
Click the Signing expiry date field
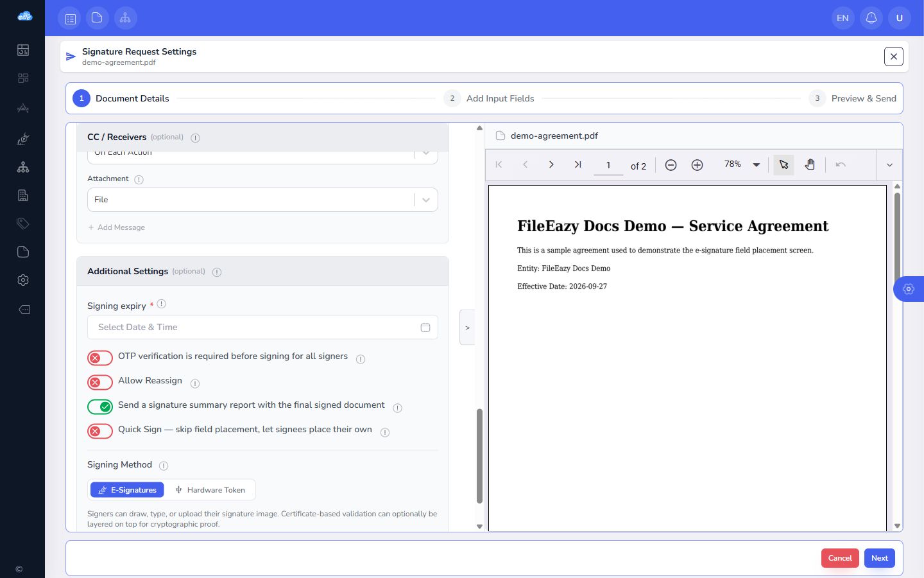click(262, 328)
